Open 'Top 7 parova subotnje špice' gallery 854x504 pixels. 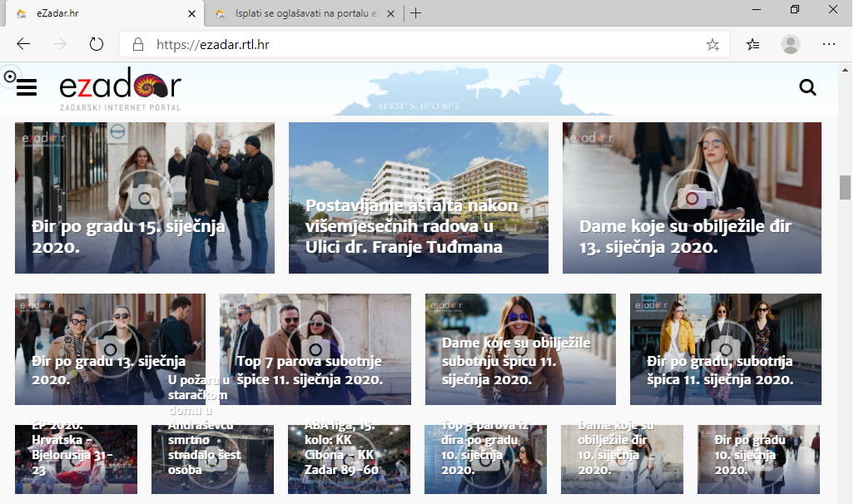tap(315, 349)
